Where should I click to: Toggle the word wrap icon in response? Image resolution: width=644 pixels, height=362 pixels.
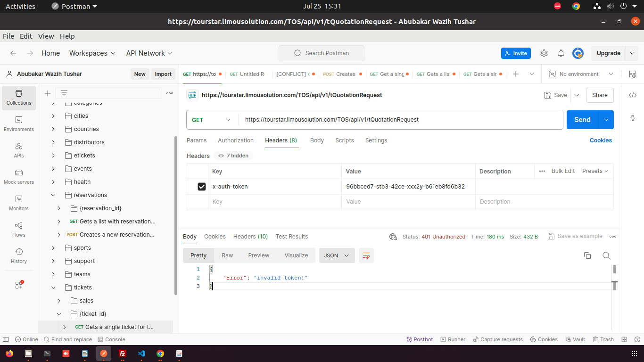366,255
